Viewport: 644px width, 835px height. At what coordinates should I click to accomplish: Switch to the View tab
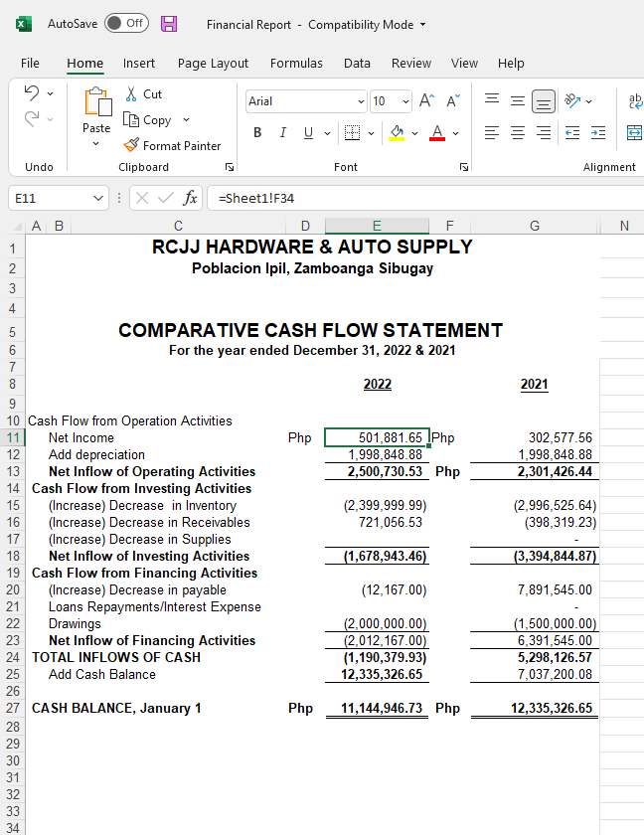pyautogui.click(x=465, y=63)
